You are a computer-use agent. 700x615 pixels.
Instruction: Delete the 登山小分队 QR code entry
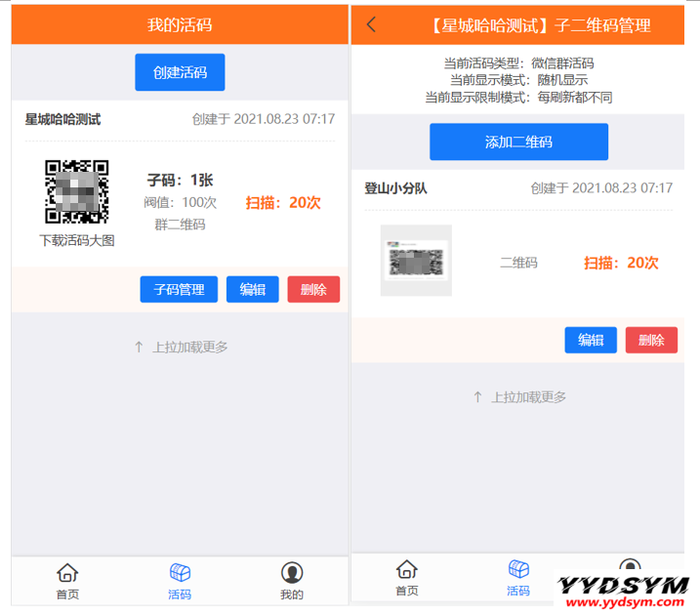pyautogui.click(x=651, y=340)
